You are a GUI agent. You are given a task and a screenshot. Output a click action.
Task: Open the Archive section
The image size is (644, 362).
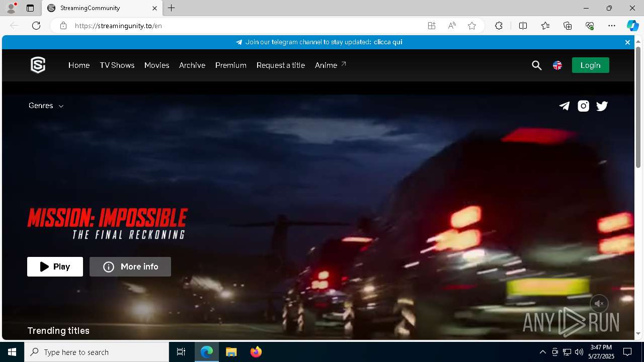click(192, 65)
